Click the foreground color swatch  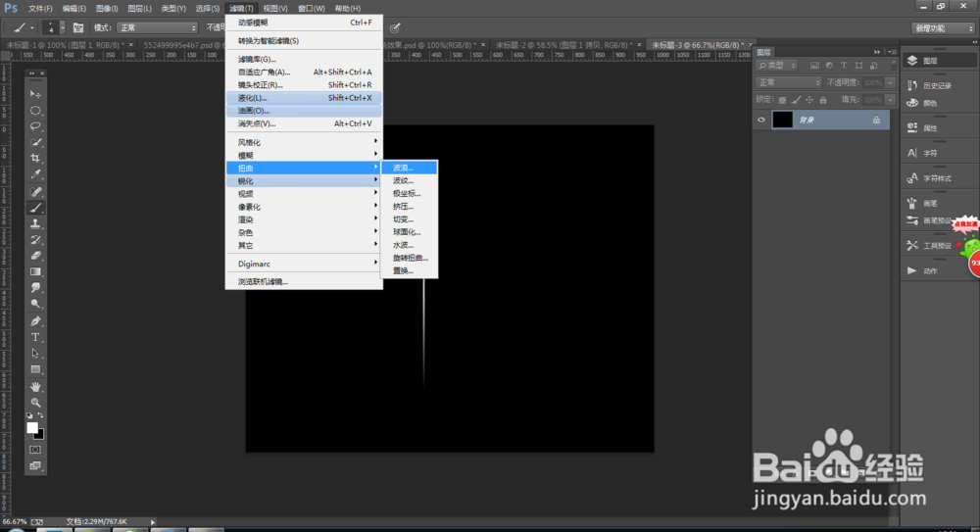pyautogui.click(x=32, y=427)
